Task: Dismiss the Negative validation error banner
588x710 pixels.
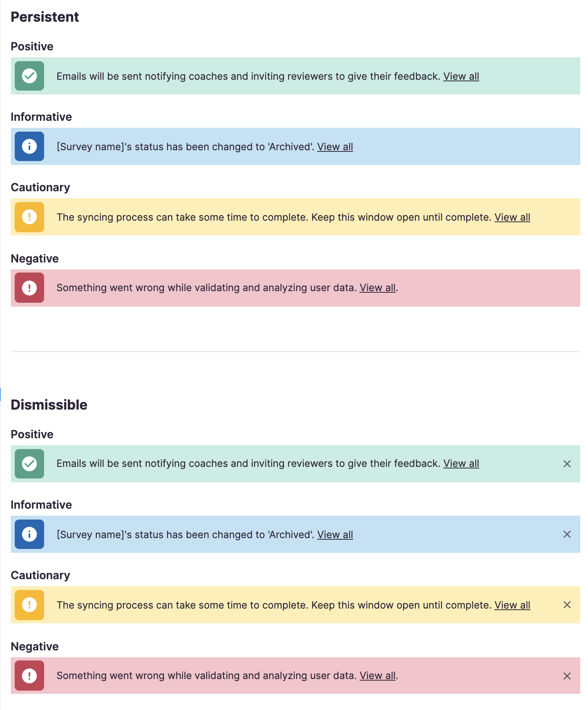Action: tap(567, 675)
